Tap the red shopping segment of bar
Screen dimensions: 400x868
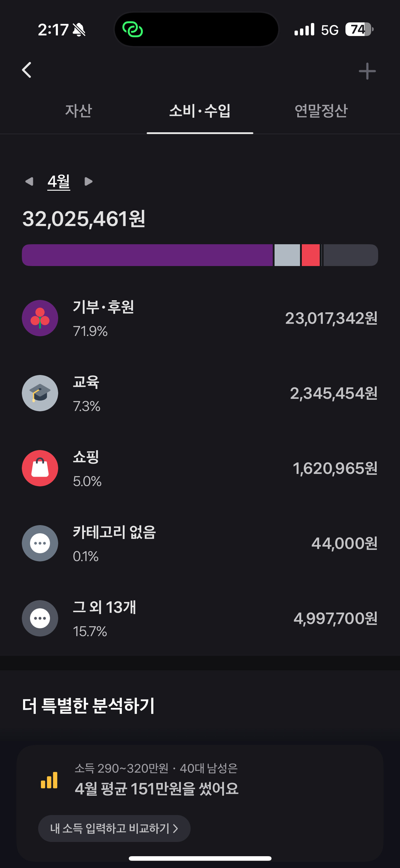(311, 255)
